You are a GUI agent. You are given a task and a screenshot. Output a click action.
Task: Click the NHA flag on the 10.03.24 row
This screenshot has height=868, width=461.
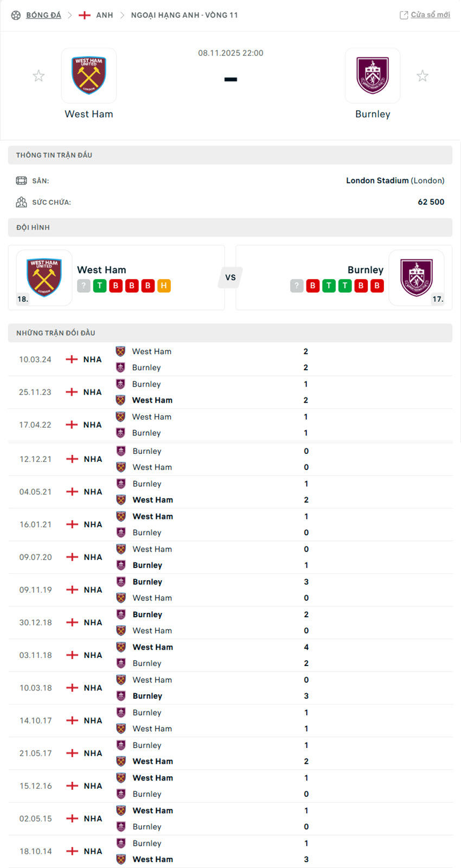tap(71, 359)
